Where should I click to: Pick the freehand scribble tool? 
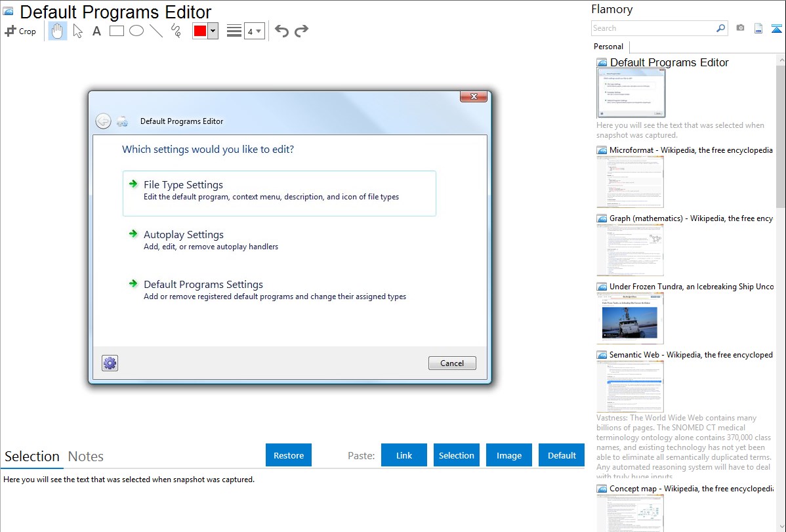coord(176,31)
